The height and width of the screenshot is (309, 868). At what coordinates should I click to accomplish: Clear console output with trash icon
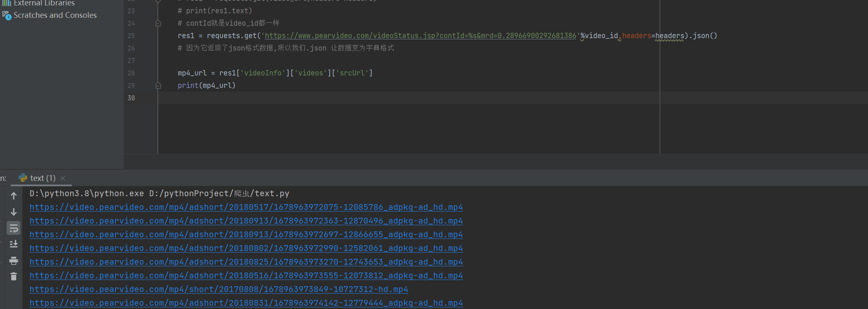click(x=14, y=276)
